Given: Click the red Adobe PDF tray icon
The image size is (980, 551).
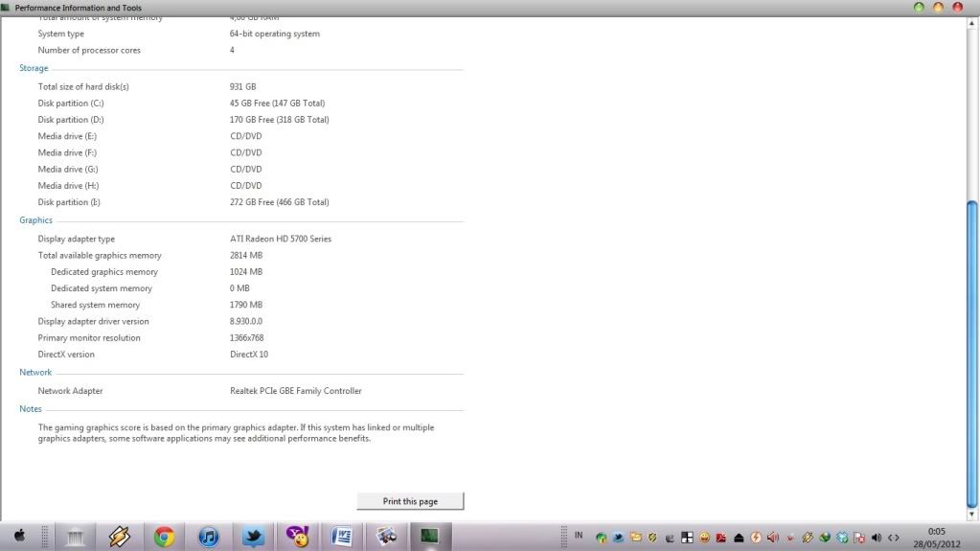Looking at the screenshot, I should coord(721,538).
